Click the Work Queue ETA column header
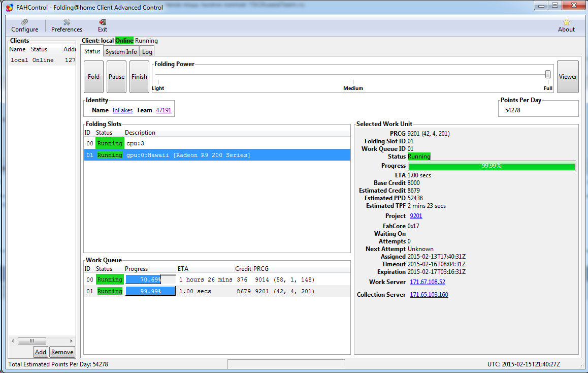Viewport: 588px width, 373px height. [x=205, y=269]
